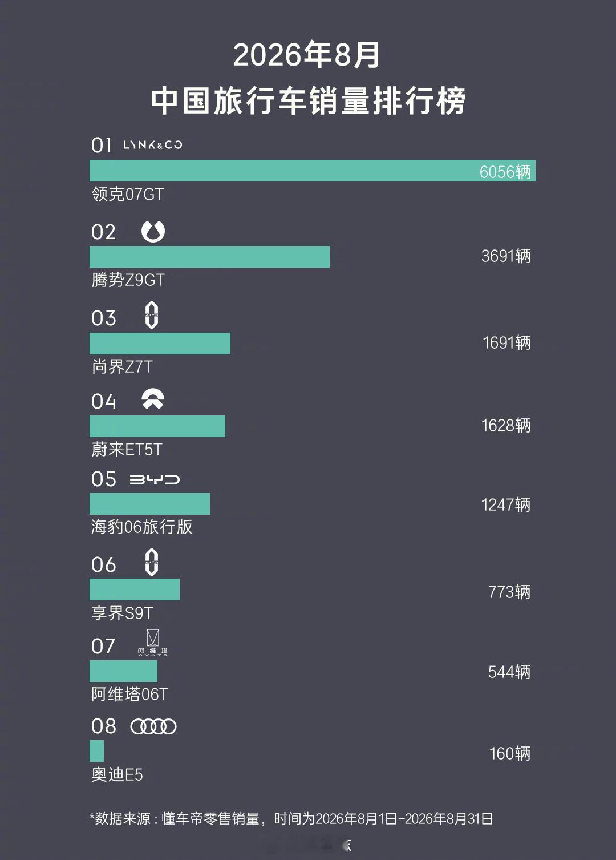Image resolution: width=616 pixels, height=860 pixels.
Task: Click the logo beside rank 06
Action: [152, 562]
